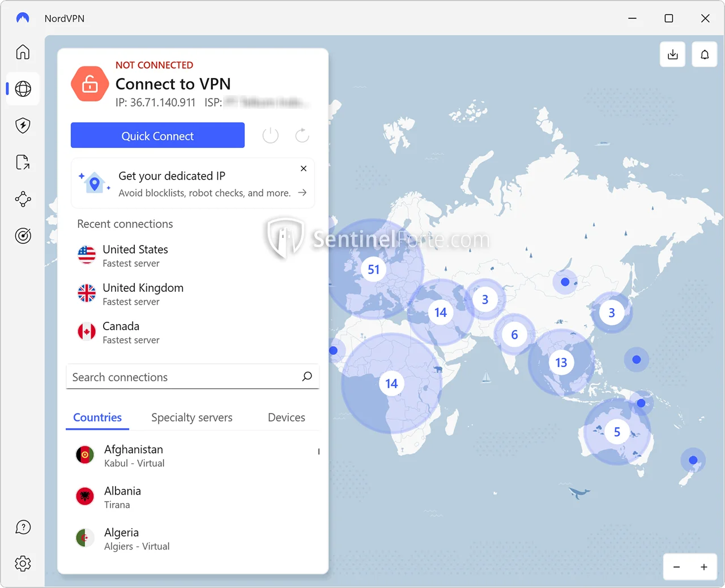Click the orange unlocked padlock icon
The width and height of the screenshot is (725, 588).
coord(89,84)
